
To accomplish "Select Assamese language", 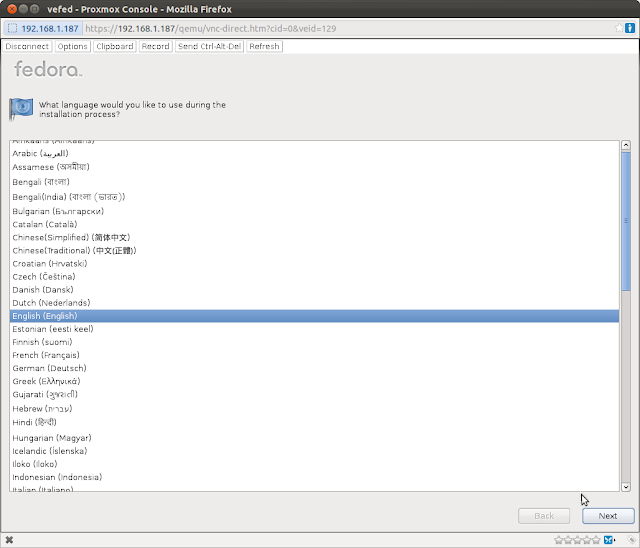I will [314, 167].
